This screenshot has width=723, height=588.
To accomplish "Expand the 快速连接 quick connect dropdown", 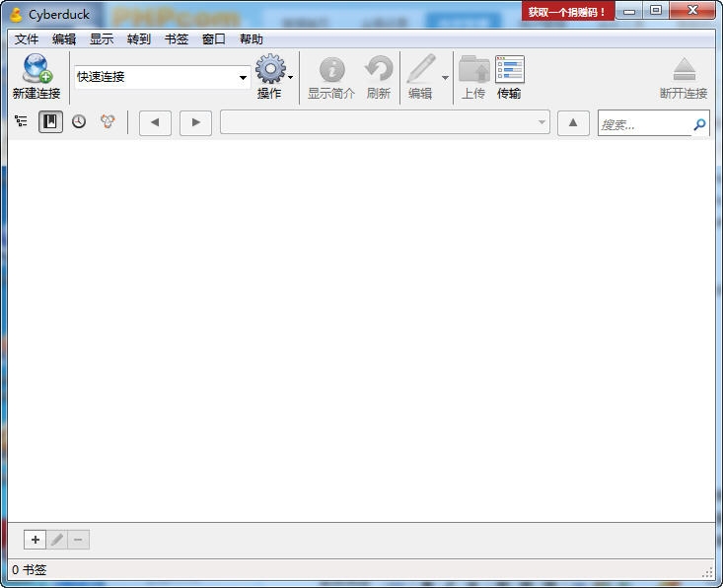I will 243,78.
